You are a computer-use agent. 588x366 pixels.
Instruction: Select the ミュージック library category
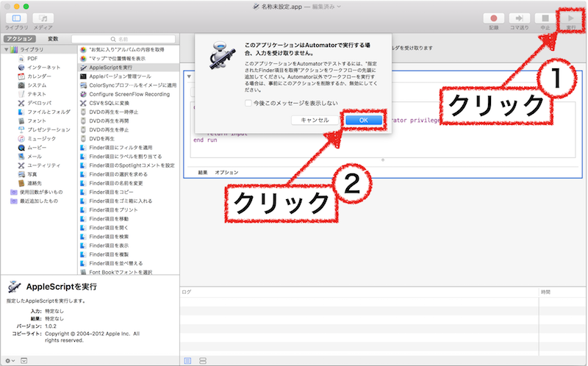(x=37, y=138)
